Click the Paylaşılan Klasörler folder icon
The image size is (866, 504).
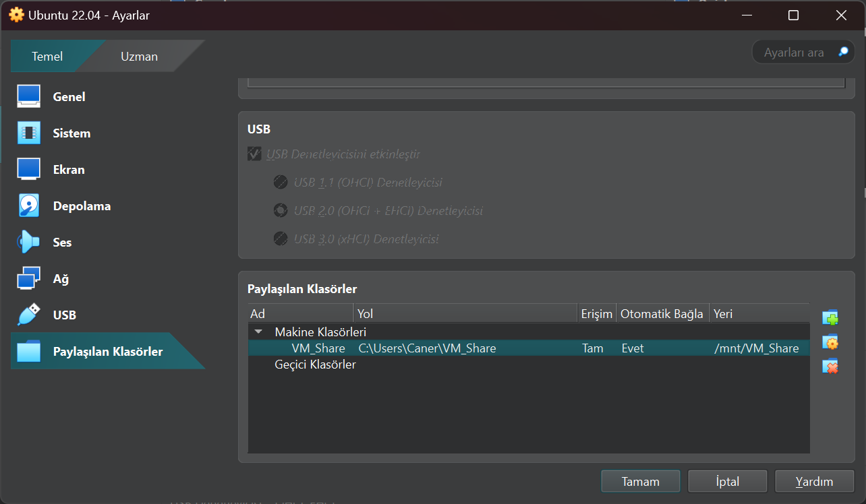[29, 352]
